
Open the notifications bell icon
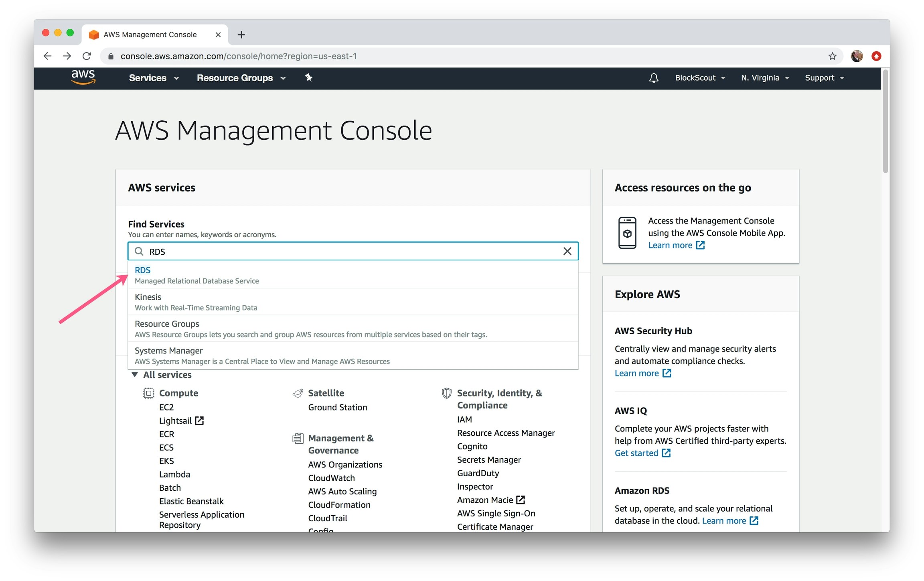click(653, 78)
